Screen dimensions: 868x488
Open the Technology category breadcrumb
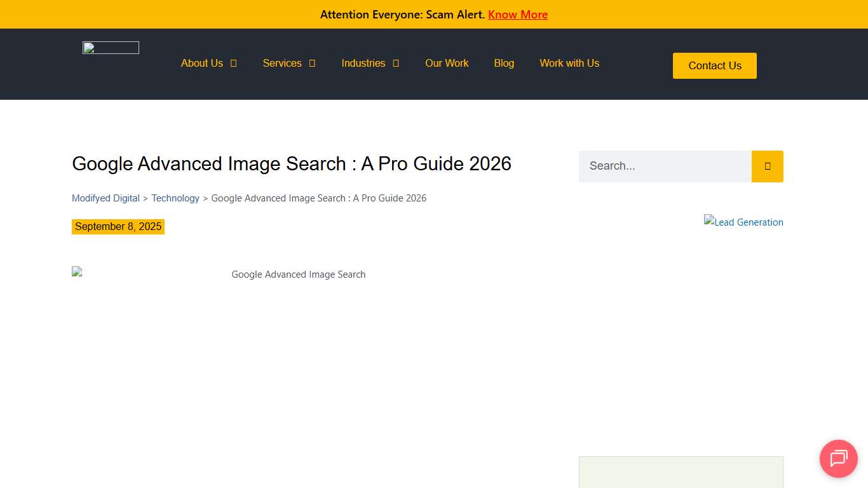pyautogui.click(x=175, y=198)
